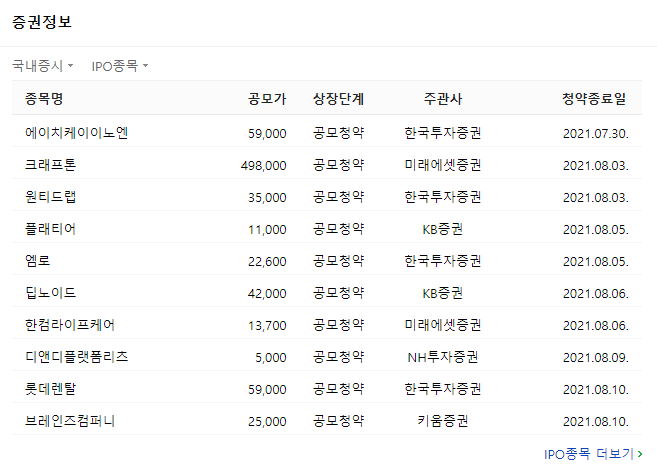Select the 원티드랩 stock name
The image size is (657, 470).
click(50, 197)
